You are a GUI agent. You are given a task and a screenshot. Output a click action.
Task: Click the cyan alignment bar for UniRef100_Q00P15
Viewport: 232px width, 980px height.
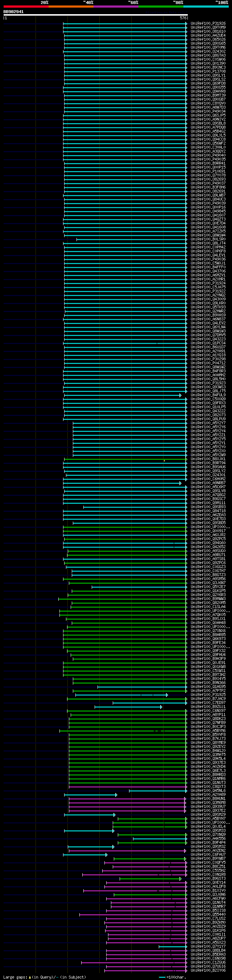pyautogui.click(x=126, y=167)
